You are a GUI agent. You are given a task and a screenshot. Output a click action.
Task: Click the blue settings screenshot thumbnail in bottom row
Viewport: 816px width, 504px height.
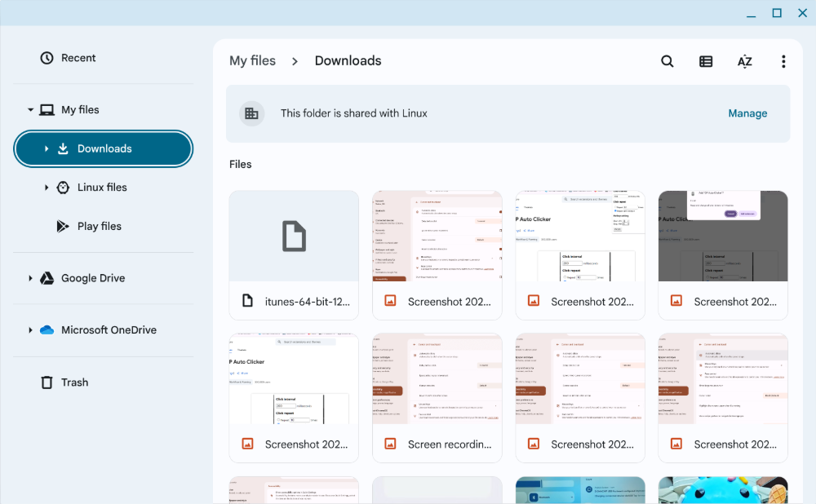pyautogui.click(x=579, y=490)
